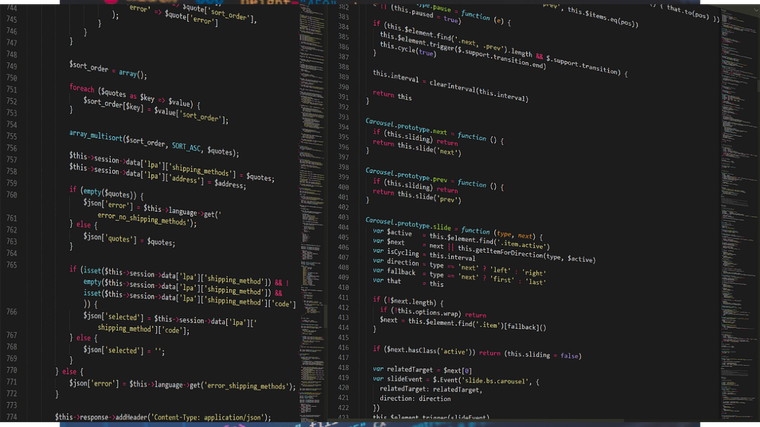
Task: Click the left pane's code minimap
Action: (x=312, y=213)
